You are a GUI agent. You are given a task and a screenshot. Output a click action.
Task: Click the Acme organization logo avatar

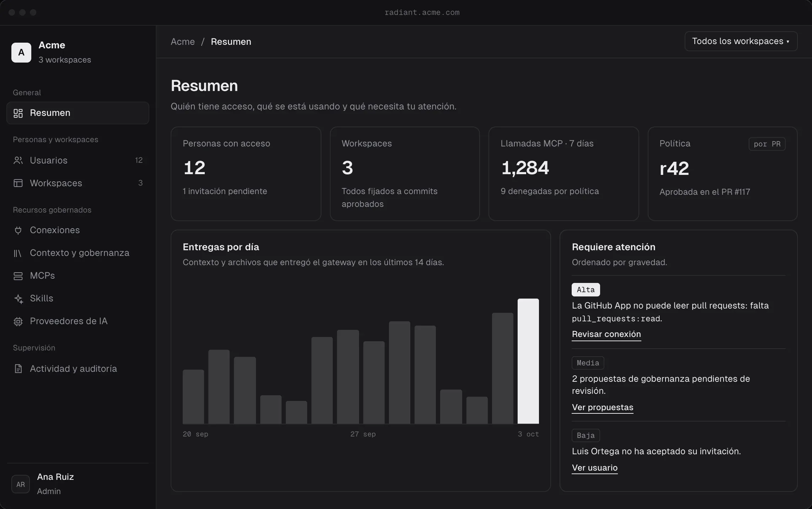pyautogui.click(x=21, y=52)
